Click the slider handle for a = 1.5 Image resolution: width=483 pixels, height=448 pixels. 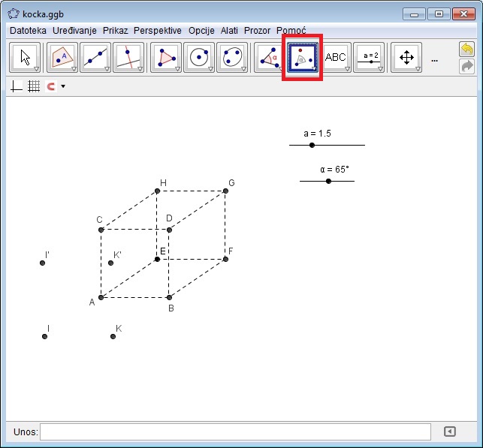click(x=312, y=145)
